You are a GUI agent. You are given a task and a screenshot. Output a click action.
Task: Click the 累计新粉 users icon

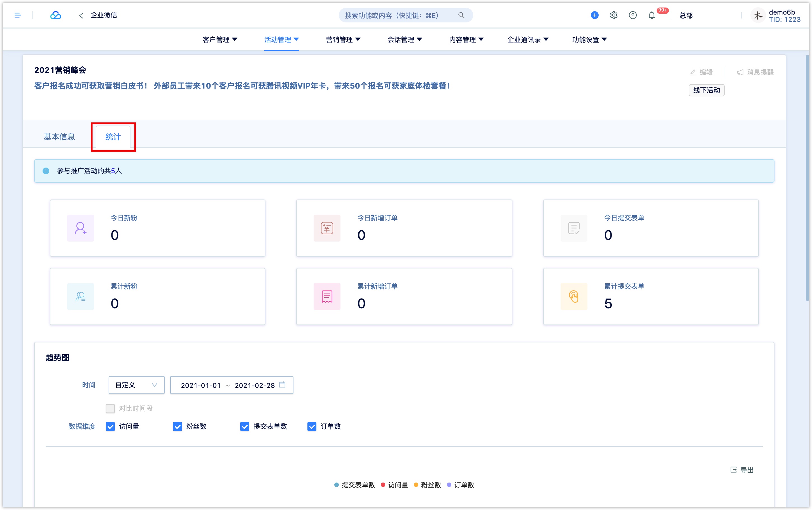(81, 296)
